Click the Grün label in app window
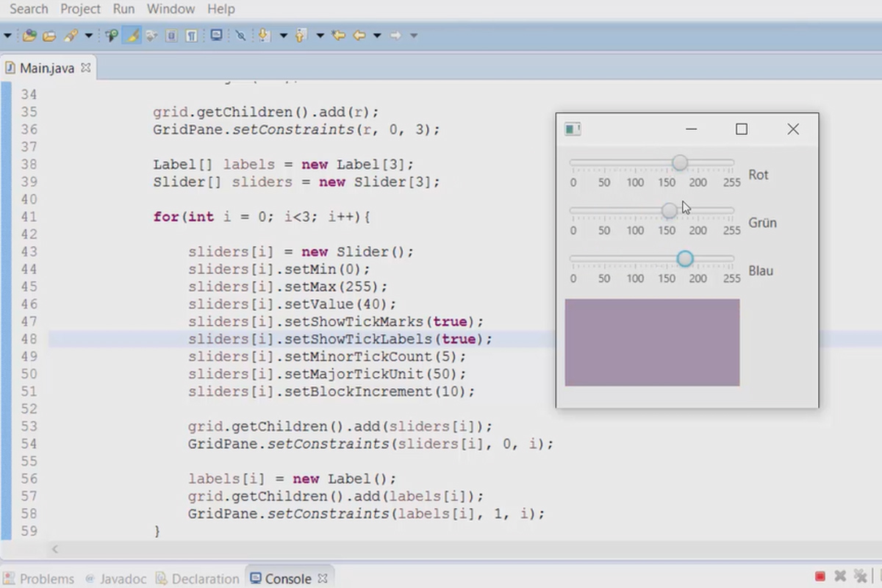The width and height of the screenshot is (882, 588). pyautogui.click(x=762, y=223)
